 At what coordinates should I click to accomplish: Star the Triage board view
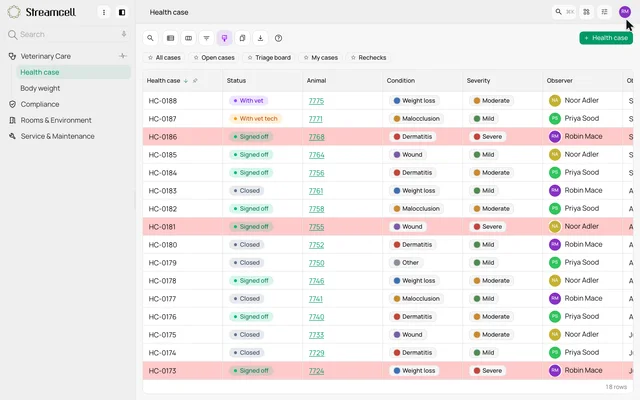point(250,58)
